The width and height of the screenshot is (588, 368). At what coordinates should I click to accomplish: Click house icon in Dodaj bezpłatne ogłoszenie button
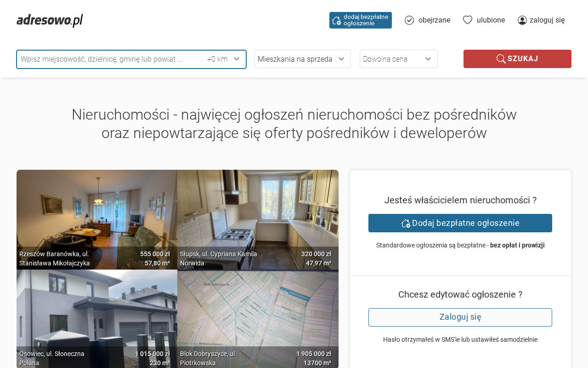[406, 223]
